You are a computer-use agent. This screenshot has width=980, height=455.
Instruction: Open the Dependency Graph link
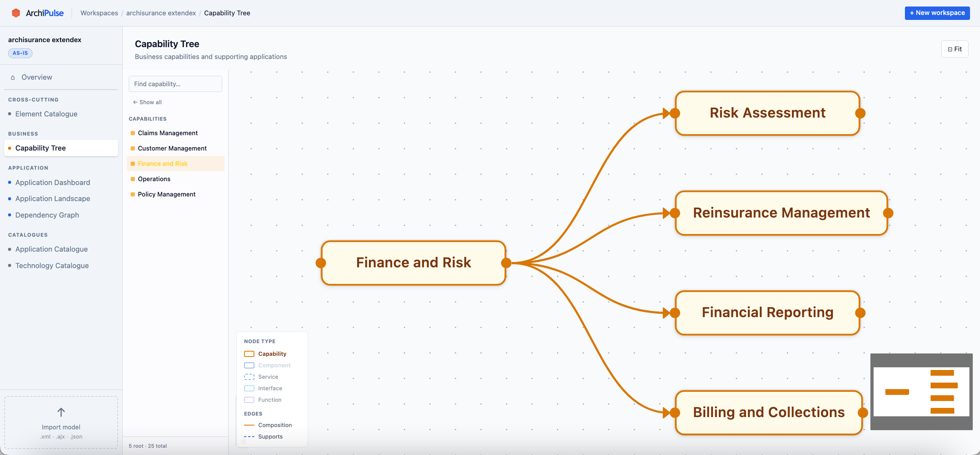[x=47, y=215]
